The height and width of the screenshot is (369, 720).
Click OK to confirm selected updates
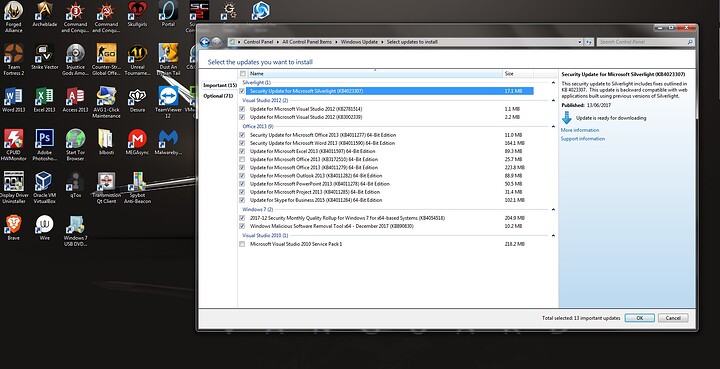click(x=639, y=318)
